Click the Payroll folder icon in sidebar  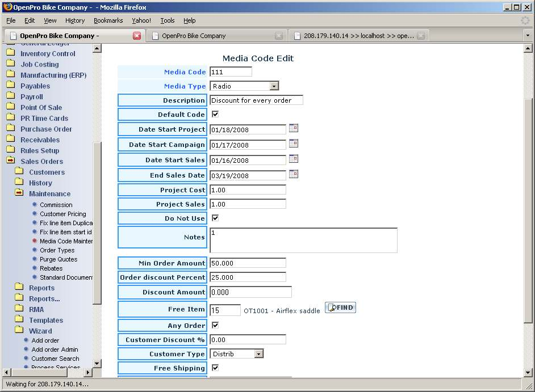click(11, 96)
